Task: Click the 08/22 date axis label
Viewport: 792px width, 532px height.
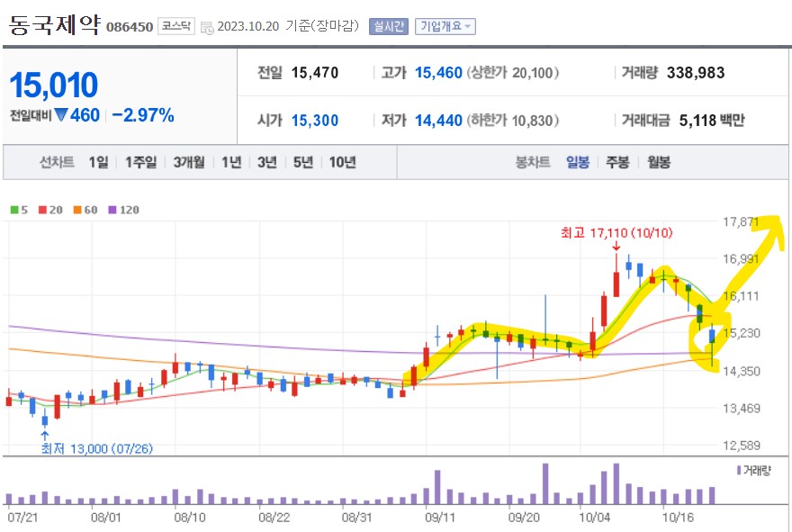Action: (x=274, y=518)
